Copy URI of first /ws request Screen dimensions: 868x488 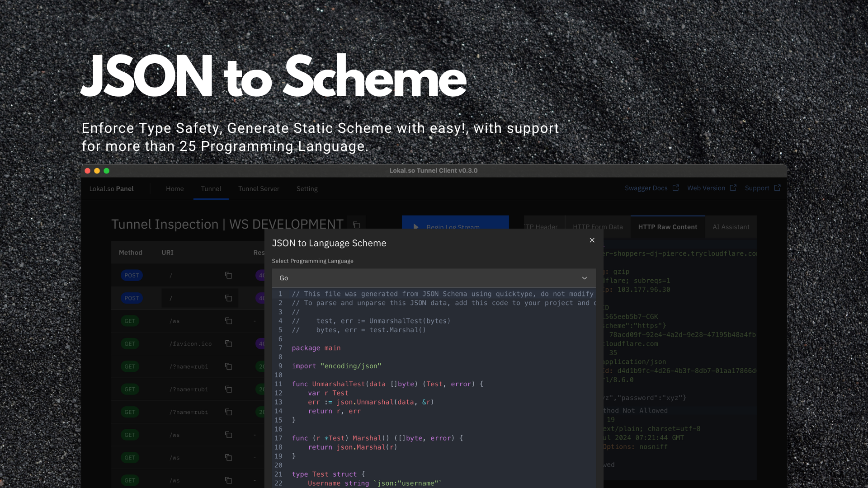228,321
